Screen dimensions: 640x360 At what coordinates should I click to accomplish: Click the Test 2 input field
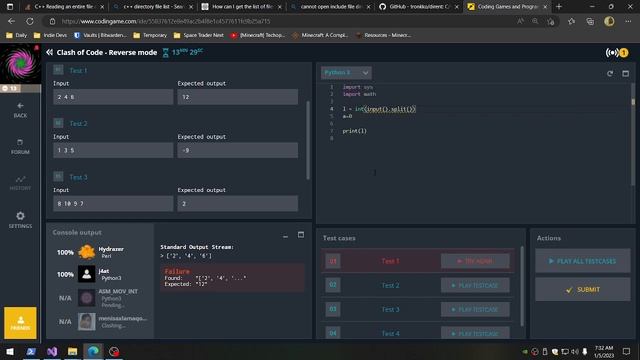click(x=113, y=150)
